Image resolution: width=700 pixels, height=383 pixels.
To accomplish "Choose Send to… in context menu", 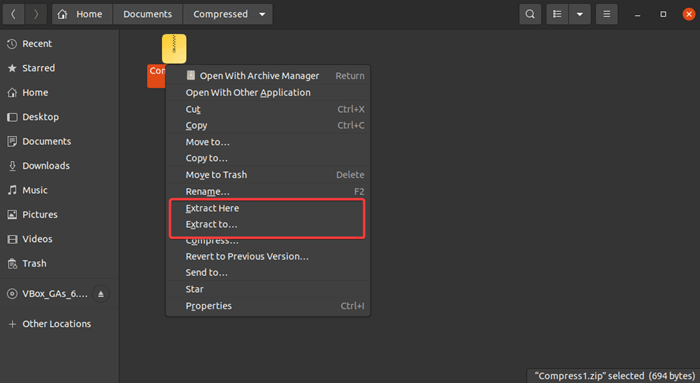I will coord(268,272).
